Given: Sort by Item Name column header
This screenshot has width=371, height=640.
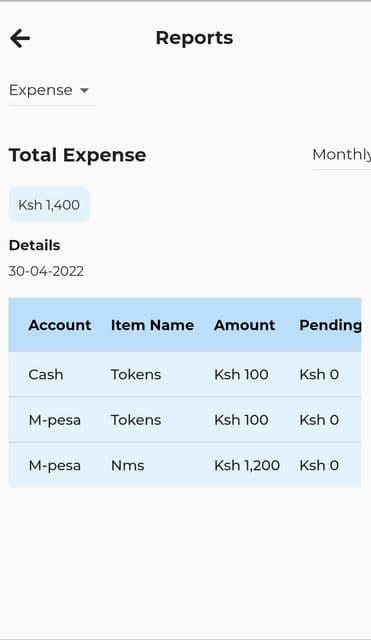Looking at the screenshot, I should (x=152, y=325).
